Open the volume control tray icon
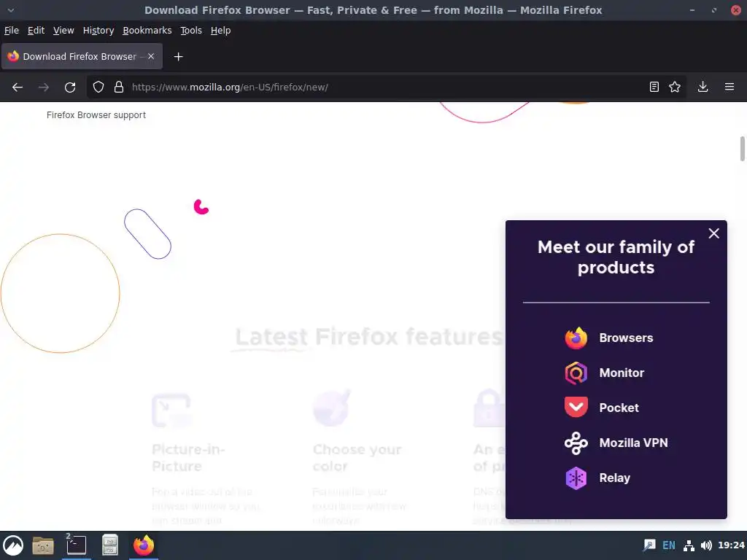 pos(706,545)
